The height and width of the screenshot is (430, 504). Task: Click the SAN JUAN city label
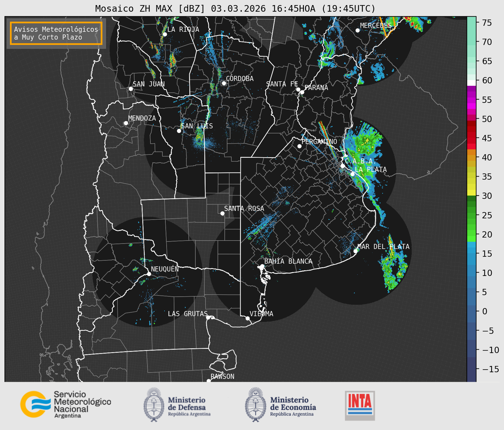tap(149, 84)
